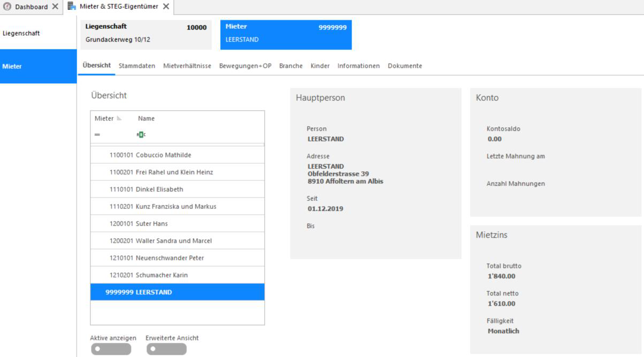The image size is (644, 357).
Task: Select row 1200101 Suter Hans
Action: tap(178, 224)
